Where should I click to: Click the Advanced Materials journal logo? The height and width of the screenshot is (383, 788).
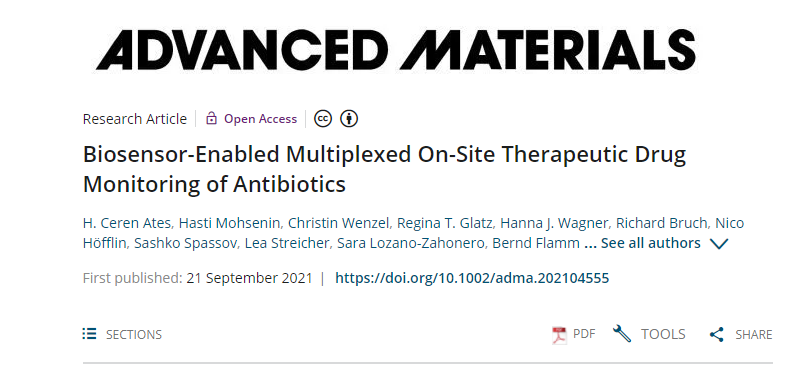[396, 49]
